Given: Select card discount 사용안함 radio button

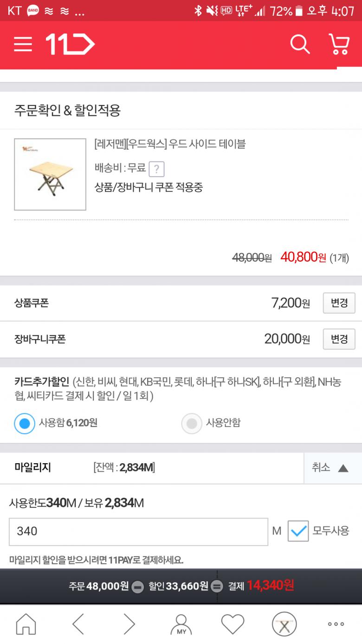Looking at the screenshot, I should pos(191,423).
